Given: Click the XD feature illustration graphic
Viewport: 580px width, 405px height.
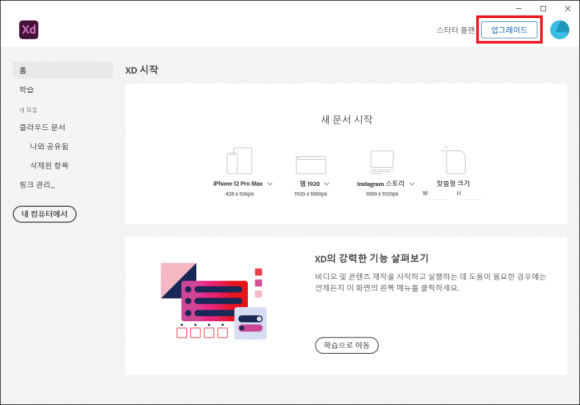Looking at the screenshot, I should click(x=214, y=300).
